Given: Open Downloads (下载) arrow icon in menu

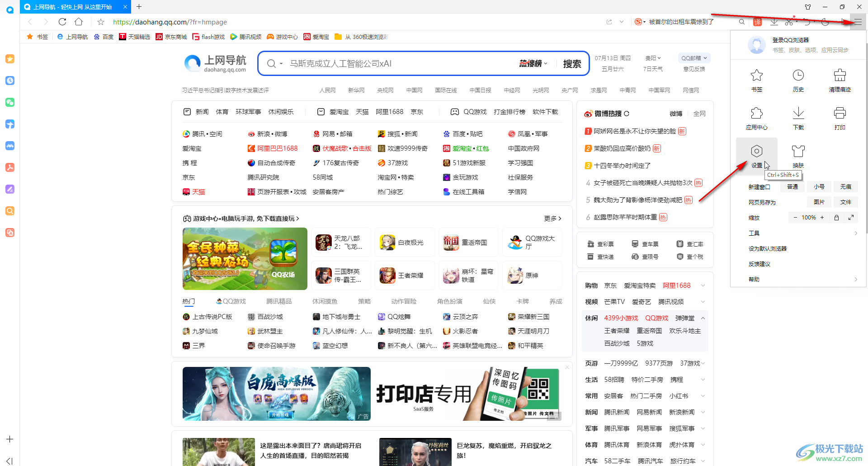Looking at the screenshot, I should click(x=798, y=113).
